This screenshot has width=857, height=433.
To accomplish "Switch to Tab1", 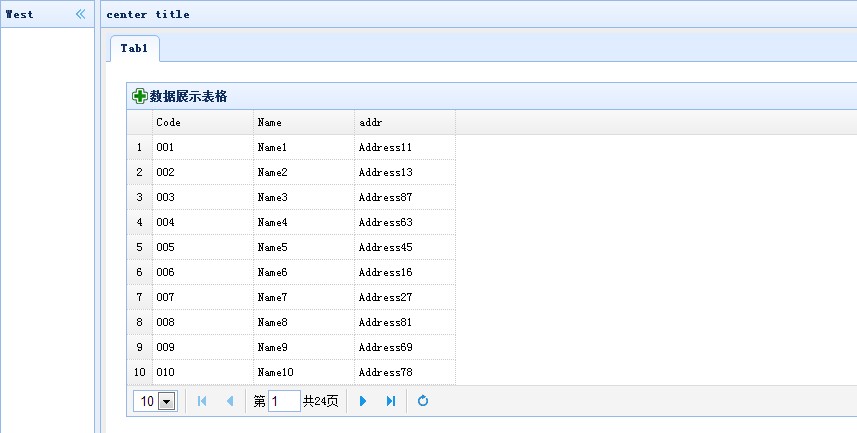I will (x=134, y=49).
